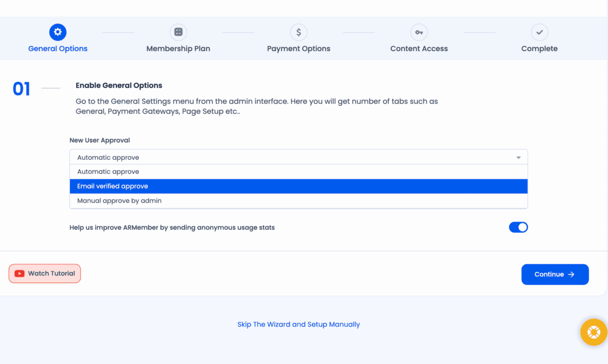The image size is (608, 364).
Task: Select the Content Access key icon
Action: (x=419, y=32)
